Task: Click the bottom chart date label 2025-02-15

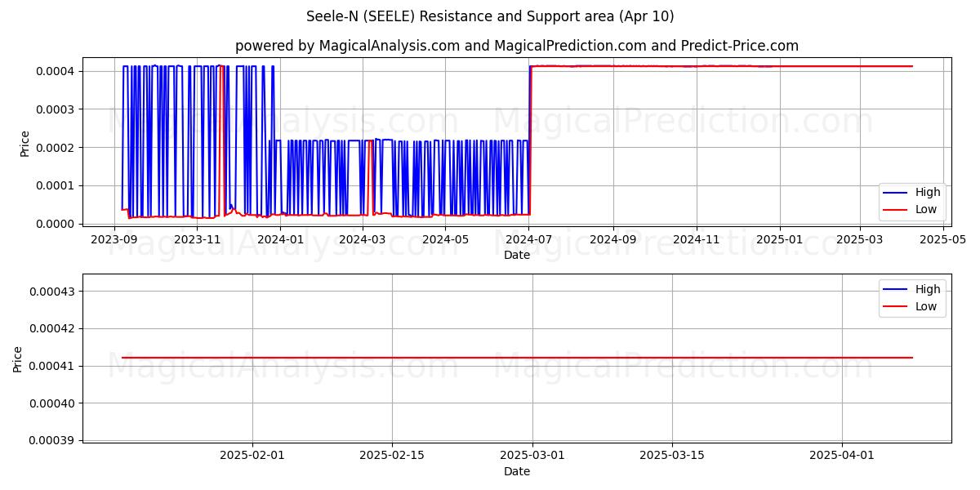Action: pyautogui.click(x=392, y=456)
